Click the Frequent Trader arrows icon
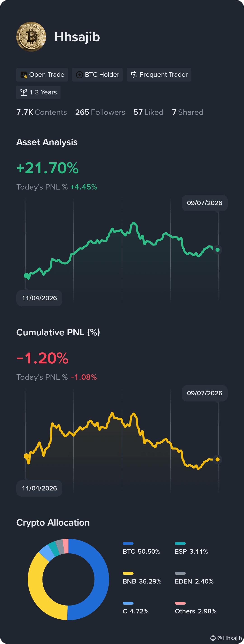 click(134, 75)
